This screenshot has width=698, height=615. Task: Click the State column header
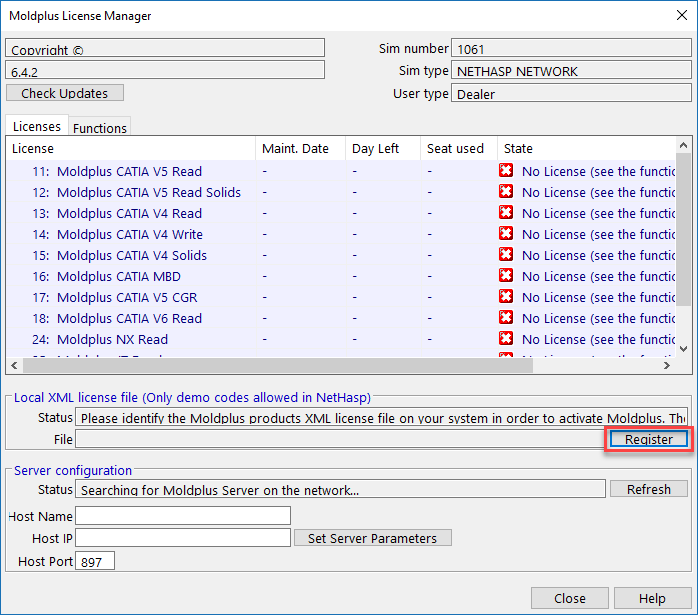pyautogui.click(x=586, y=148)
